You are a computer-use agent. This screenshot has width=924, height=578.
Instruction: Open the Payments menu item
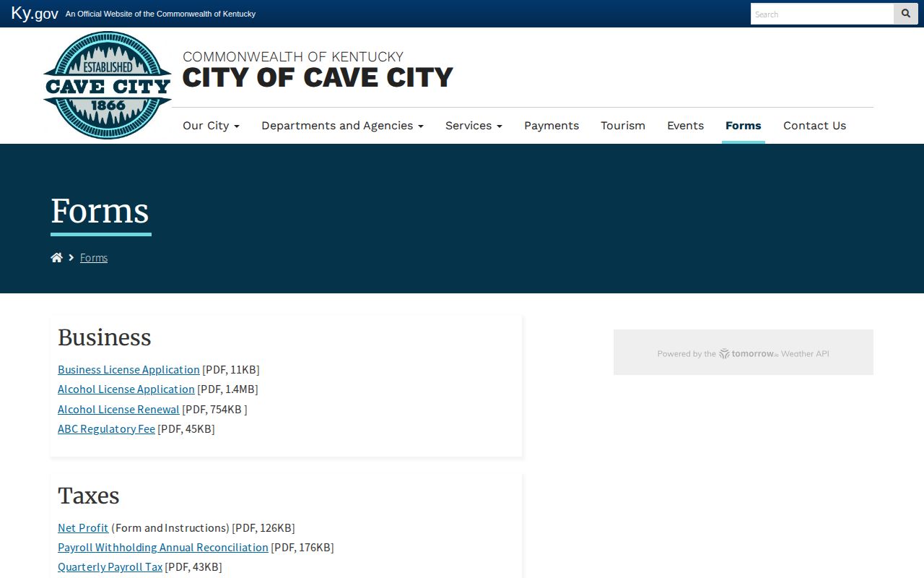click(x=552, y=126)
